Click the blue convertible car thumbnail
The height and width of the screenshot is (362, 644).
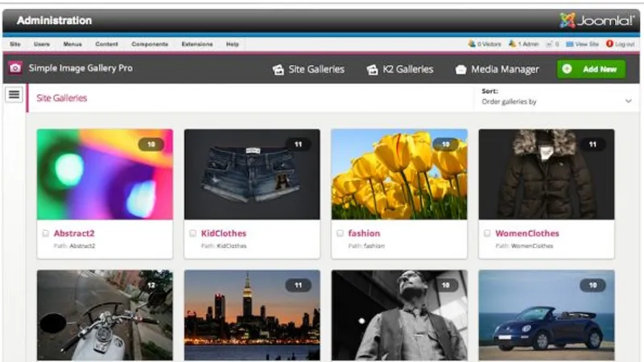coord(547,315)
